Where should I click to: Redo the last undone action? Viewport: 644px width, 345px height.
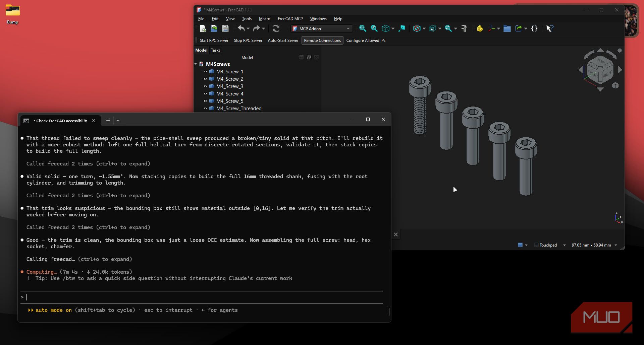256,28
